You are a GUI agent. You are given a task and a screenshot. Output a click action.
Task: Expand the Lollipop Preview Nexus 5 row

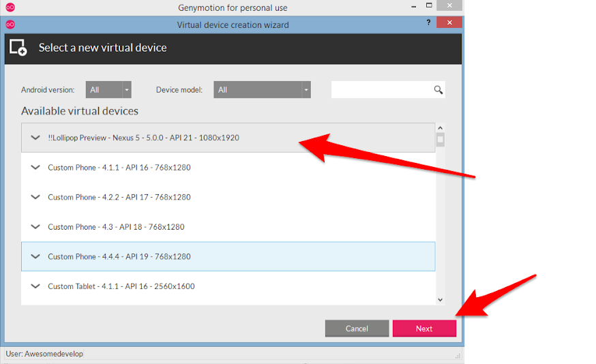tap(35, 138)
